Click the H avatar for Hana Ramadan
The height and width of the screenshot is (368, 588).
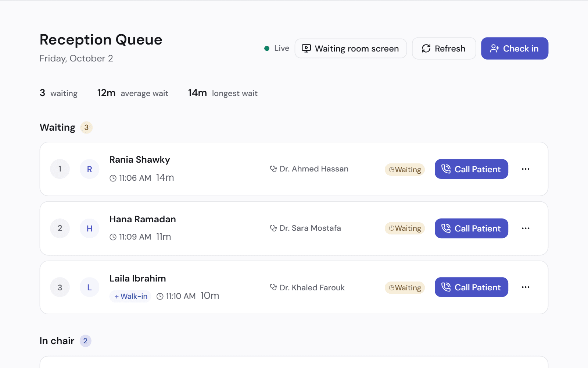click(89, 229)
